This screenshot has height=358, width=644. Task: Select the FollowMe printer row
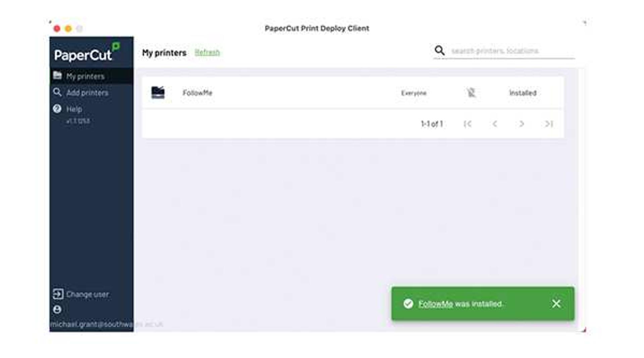pos(353,93)
